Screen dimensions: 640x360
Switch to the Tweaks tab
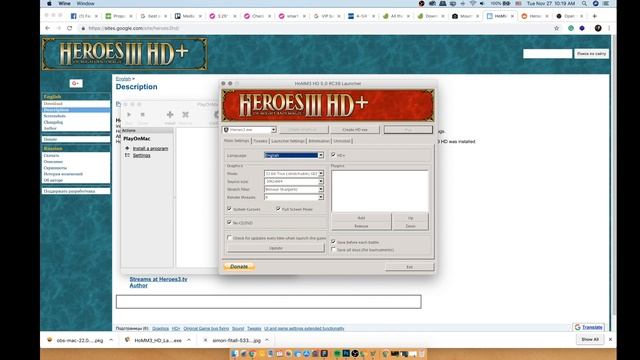coord(260,141)
